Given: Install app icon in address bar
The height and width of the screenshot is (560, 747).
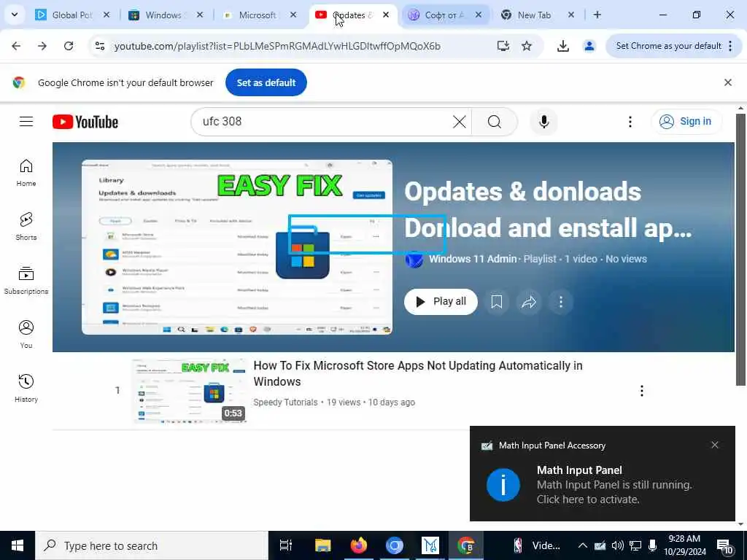Looking at the screenshot, I should pos(503,46).
